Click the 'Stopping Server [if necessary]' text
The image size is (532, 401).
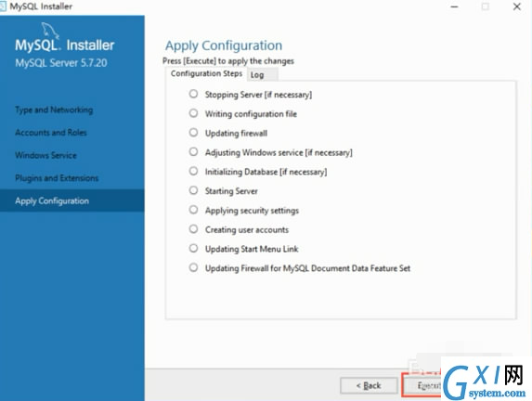coord(258,95)
